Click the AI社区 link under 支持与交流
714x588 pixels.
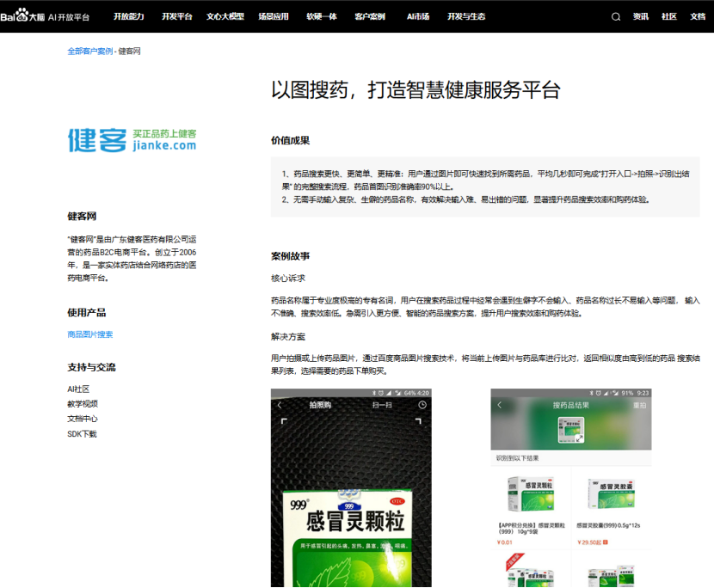pos(78,387)
